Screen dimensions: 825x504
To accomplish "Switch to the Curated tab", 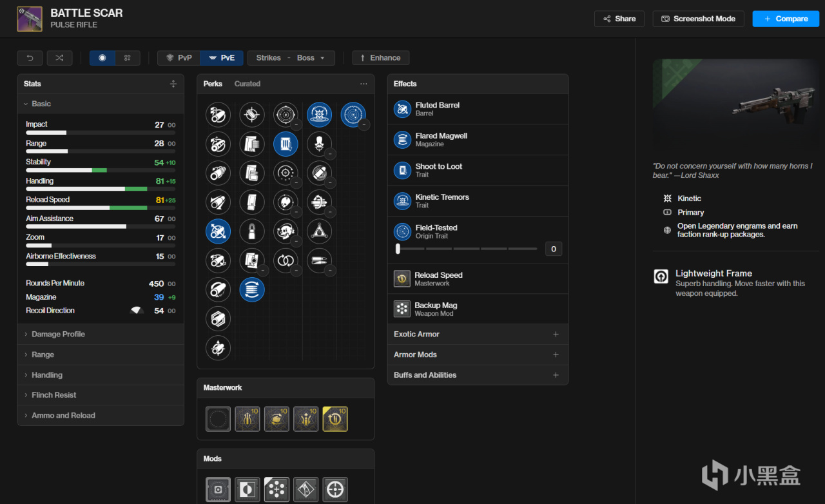I will [247, 84].
